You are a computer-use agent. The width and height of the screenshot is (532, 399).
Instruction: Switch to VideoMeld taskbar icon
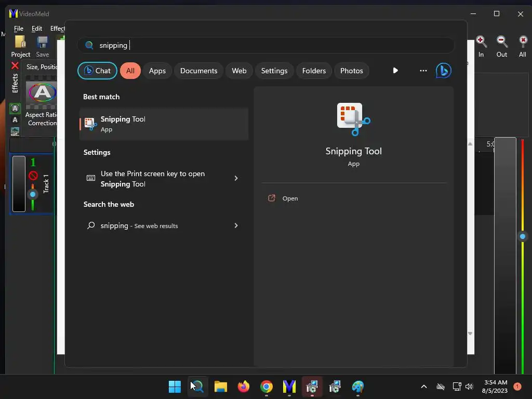coord(289,387)
